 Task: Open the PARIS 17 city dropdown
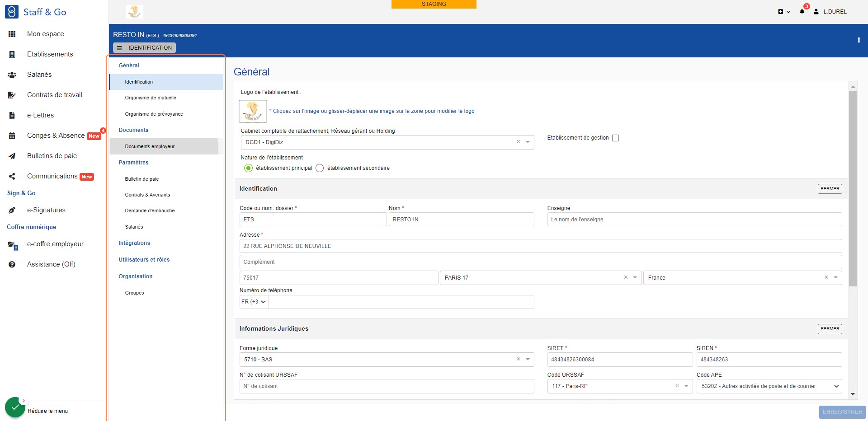(x=635, y=278)
